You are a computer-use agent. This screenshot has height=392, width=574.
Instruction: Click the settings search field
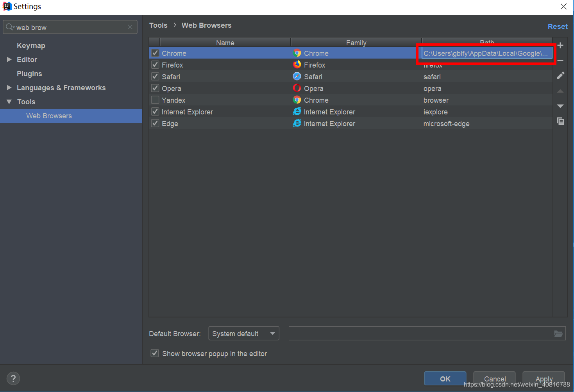pos(70,27)
